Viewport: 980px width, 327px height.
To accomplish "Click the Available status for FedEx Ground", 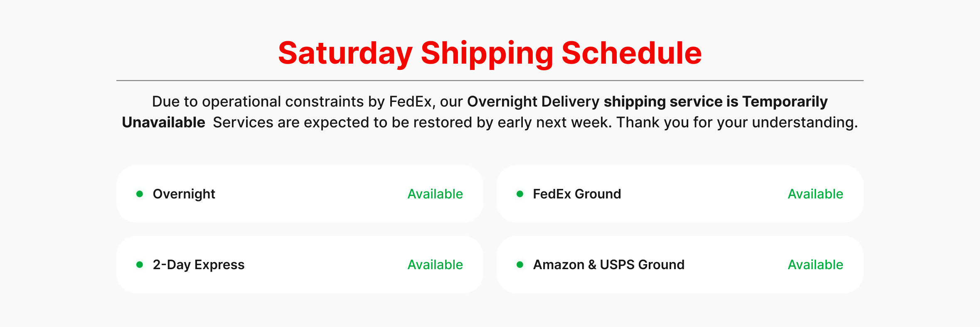I will (815, 194).
